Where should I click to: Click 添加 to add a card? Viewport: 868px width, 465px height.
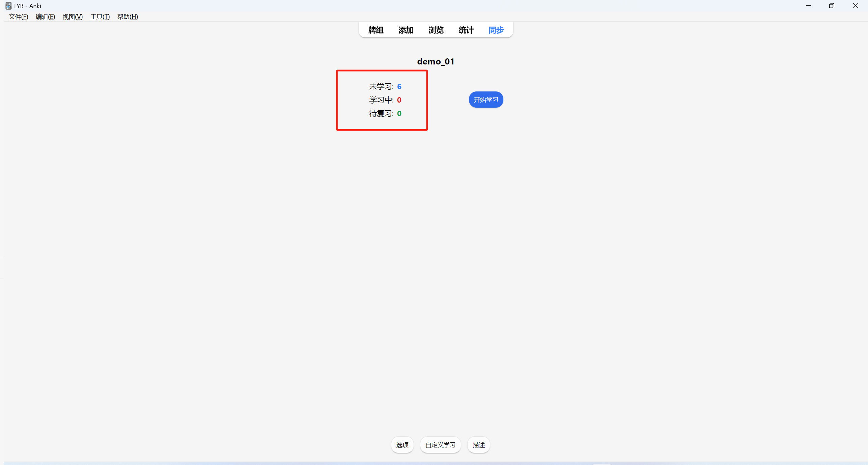coord(406,30)
